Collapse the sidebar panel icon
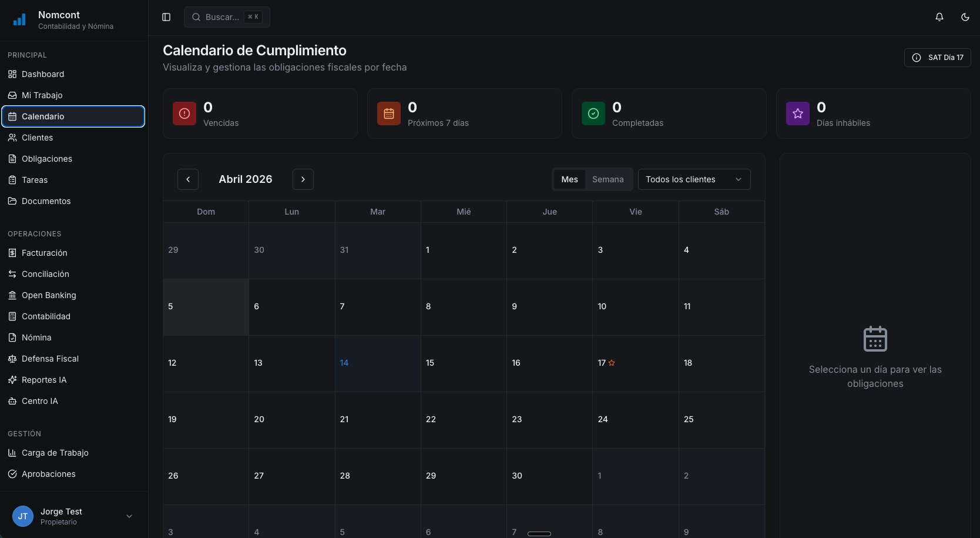The height and width of the screenshot is (538, 980). tap(166, 17)
